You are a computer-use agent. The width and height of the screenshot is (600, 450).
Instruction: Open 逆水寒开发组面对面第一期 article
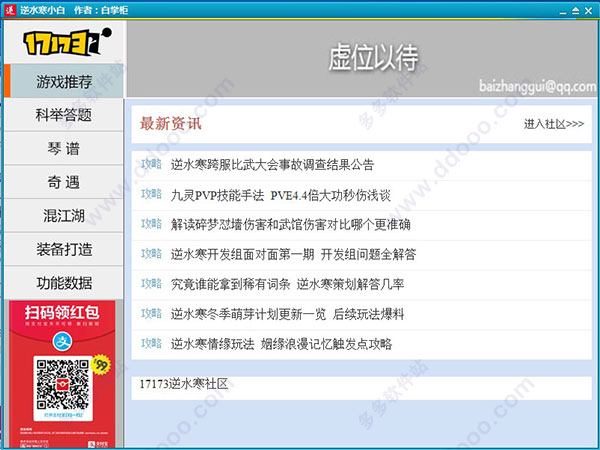(293, 254)
